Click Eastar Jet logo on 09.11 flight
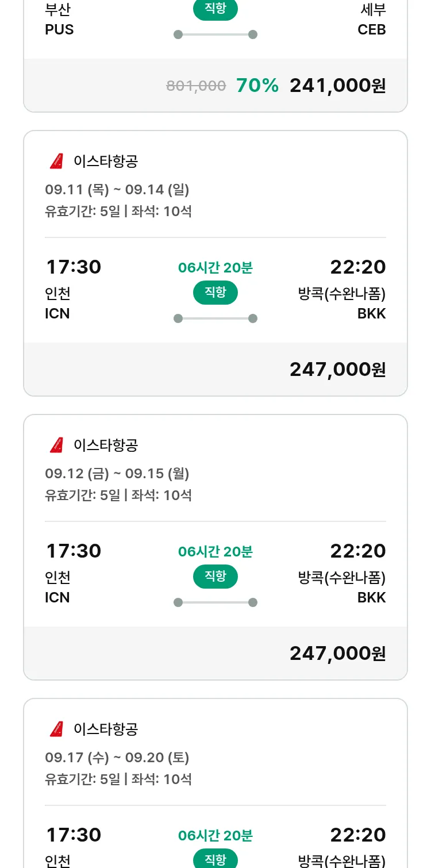 pyautogui.click(x=56, y=162)
